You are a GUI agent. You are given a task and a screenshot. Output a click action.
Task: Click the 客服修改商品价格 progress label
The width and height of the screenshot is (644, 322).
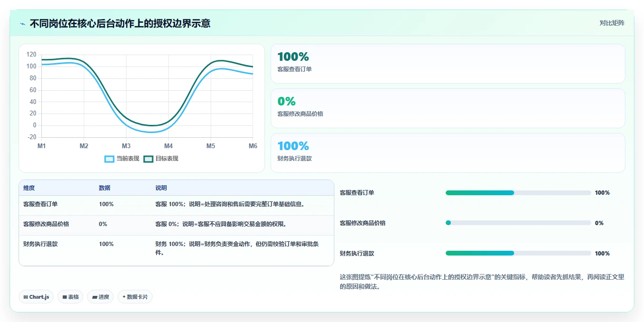(363, 223)
